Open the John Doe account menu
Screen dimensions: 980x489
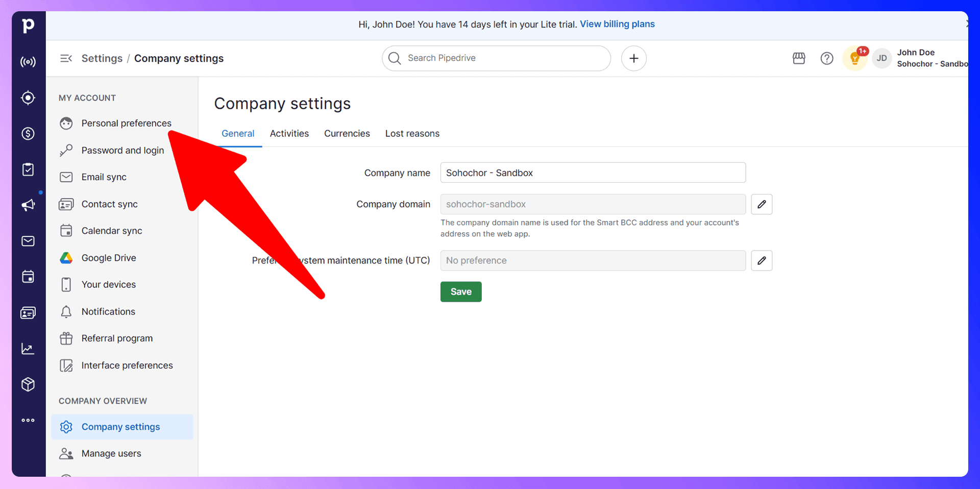pos(919,58)
